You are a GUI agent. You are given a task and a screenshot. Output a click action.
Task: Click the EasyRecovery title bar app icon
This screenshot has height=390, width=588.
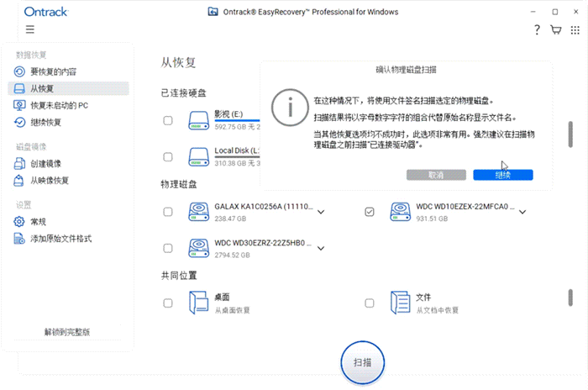point(213,12)
